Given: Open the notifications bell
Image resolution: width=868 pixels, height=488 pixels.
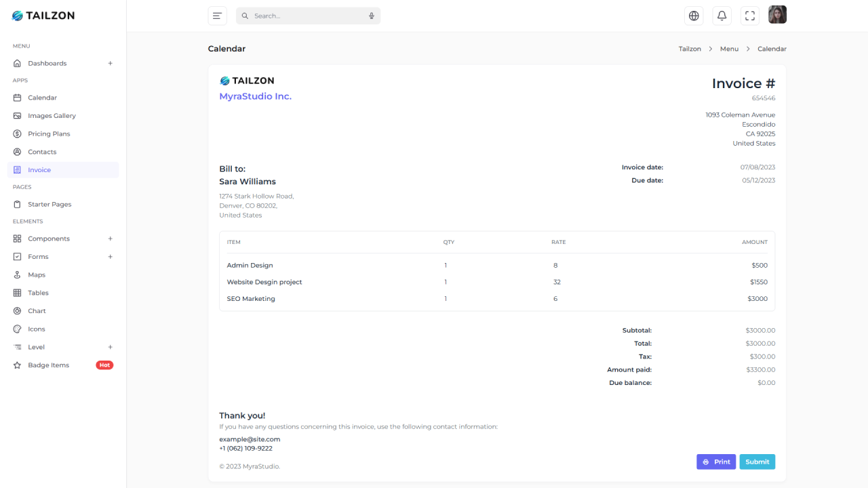Looking at the screenshot, I should coord(721,15).
